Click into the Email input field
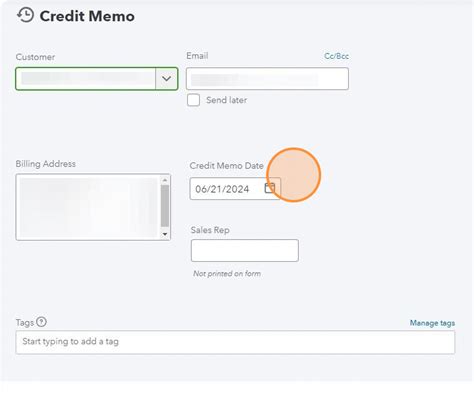Image resolution: width=474 pixels, height=398 pixels. coord(267,79)
